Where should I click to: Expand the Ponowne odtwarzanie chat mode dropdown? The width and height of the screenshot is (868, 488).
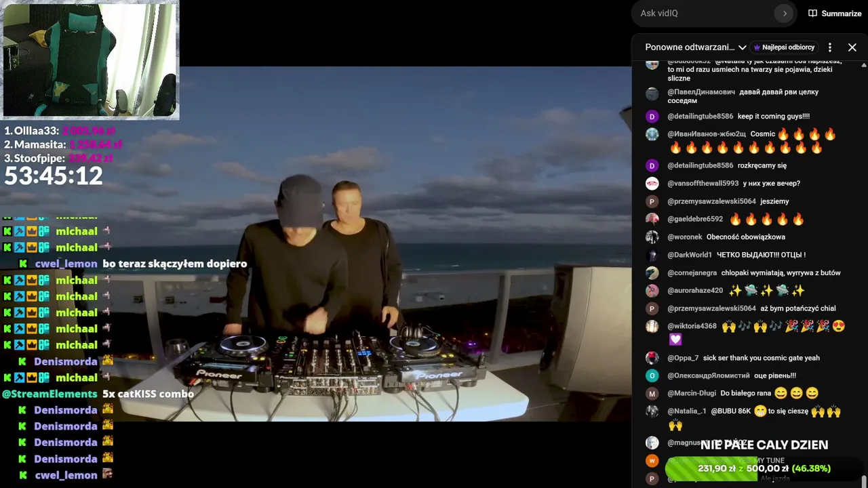696,47
